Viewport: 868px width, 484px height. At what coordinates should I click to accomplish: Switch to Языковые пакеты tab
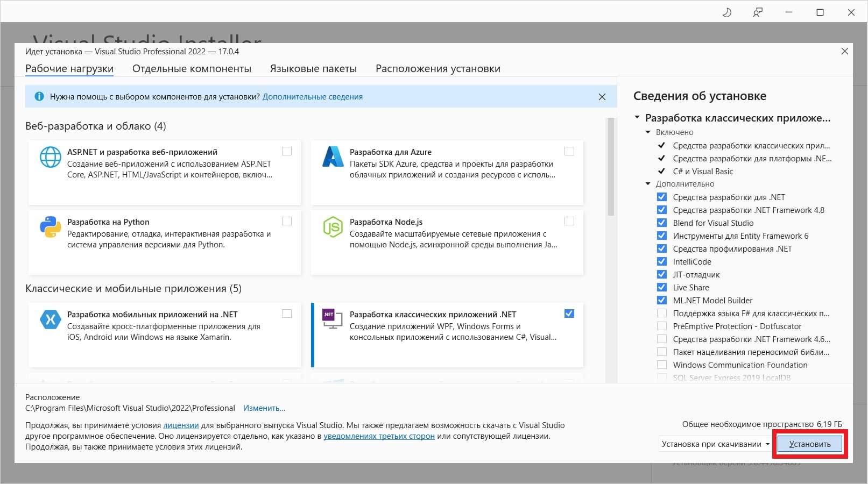click(313, 68)
